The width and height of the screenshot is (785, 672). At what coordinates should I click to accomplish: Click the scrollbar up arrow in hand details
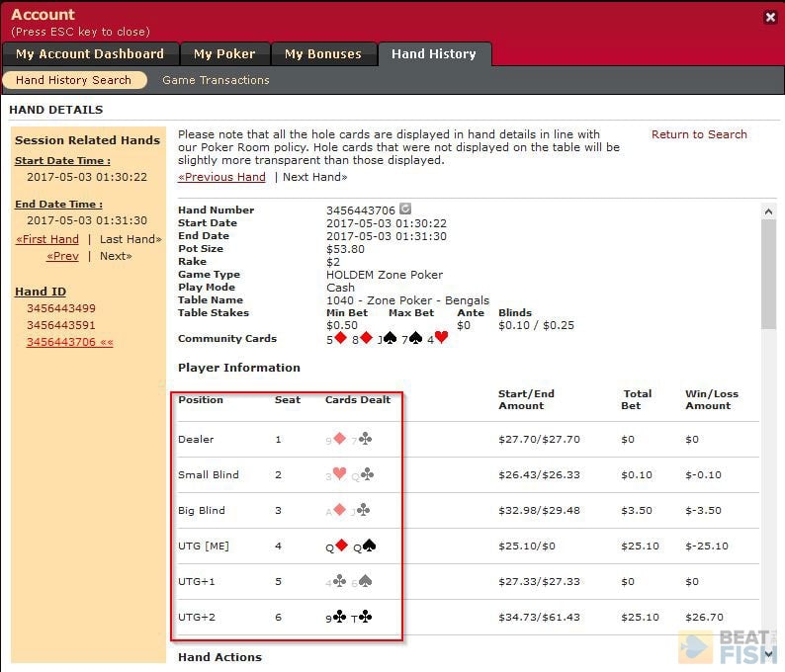click(768, 212)
